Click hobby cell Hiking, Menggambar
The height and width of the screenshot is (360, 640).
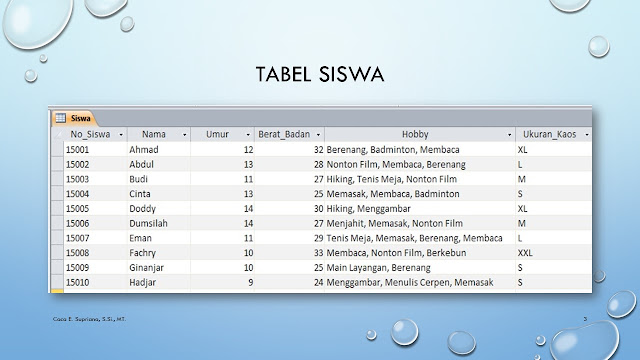(x=420, y=209)
